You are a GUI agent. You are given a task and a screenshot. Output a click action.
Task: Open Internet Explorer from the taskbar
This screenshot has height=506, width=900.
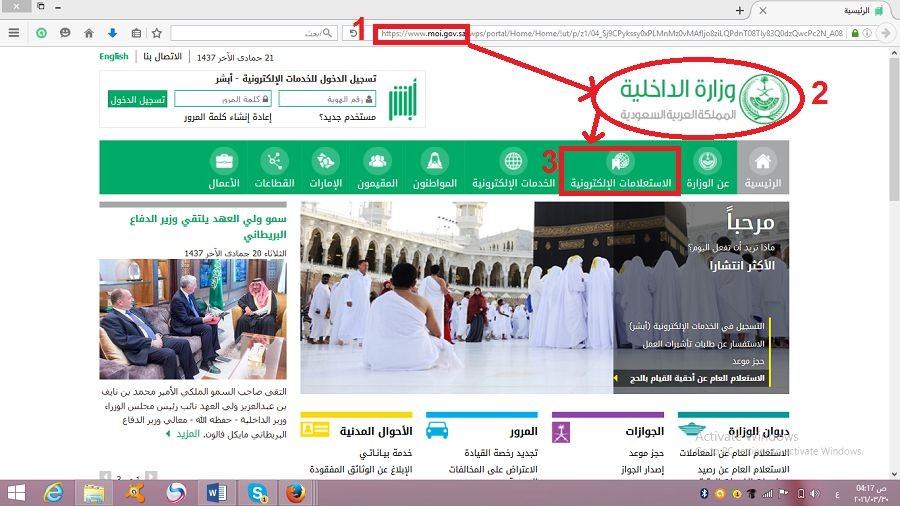click(53, 493)
